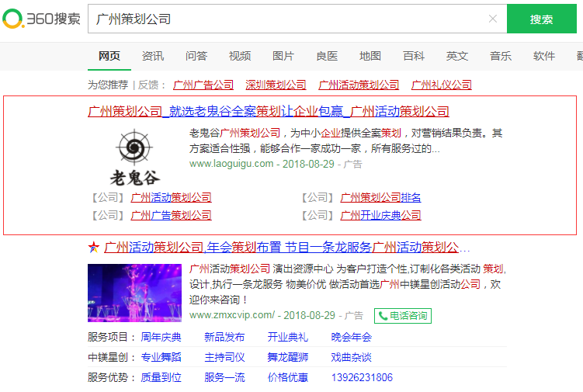The image size is (583, 392).
Task: Select the 良医 tab
Action: 327,56
